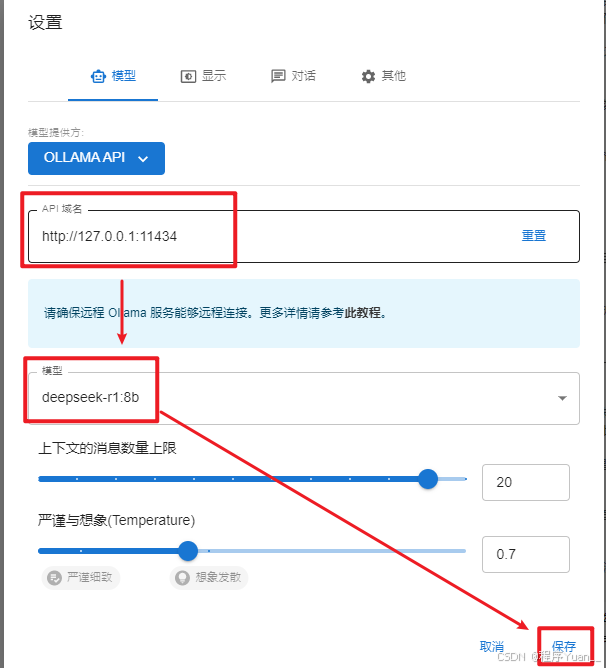
Task: Click the robot icon on 模型 tab
Action: point(98,77)
